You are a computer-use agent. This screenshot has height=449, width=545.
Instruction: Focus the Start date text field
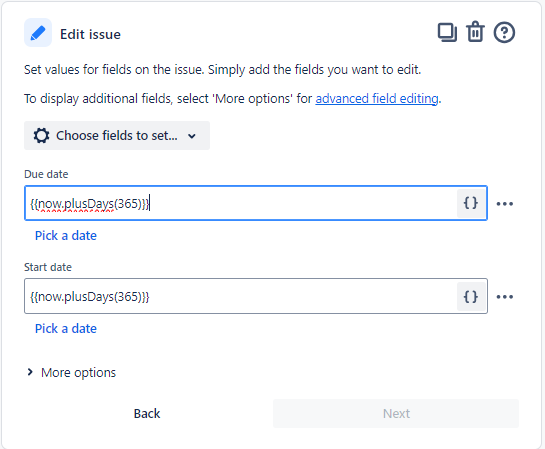241,296
